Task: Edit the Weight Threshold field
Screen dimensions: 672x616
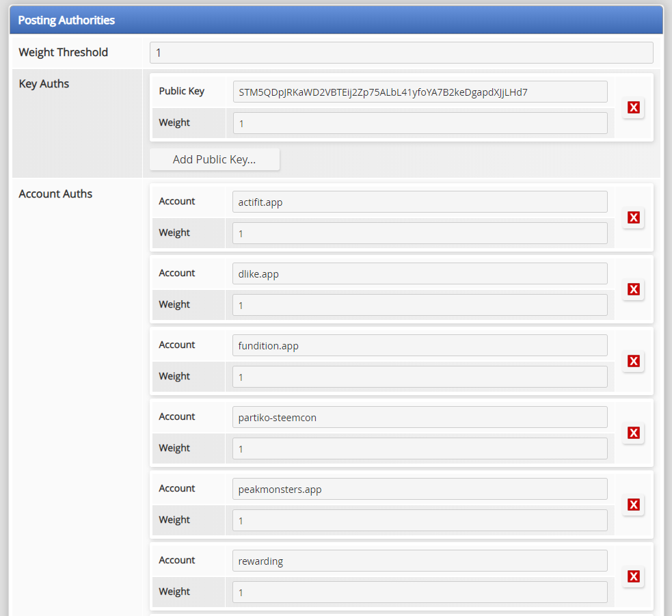Action: pyautogui.click(x=401, y=53)
